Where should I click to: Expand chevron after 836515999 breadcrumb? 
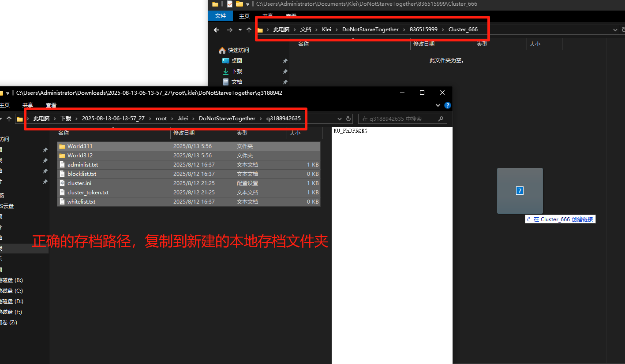[x=443, y=30]
